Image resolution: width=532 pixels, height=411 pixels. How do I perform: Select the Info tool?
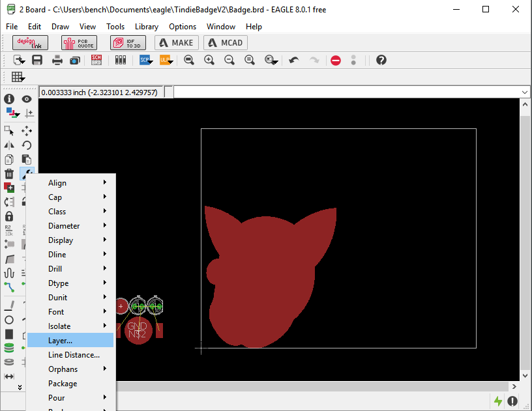coord(9,99)
